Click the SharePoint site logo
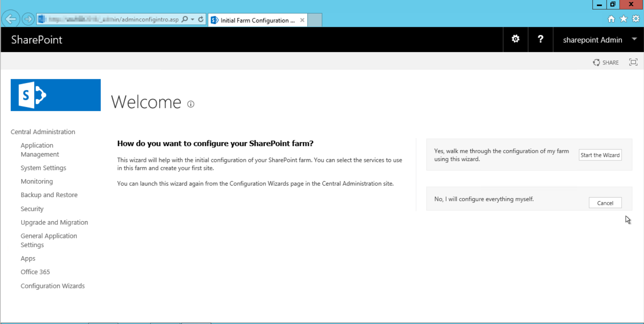The image size is (644, 324). coord(56,95)
